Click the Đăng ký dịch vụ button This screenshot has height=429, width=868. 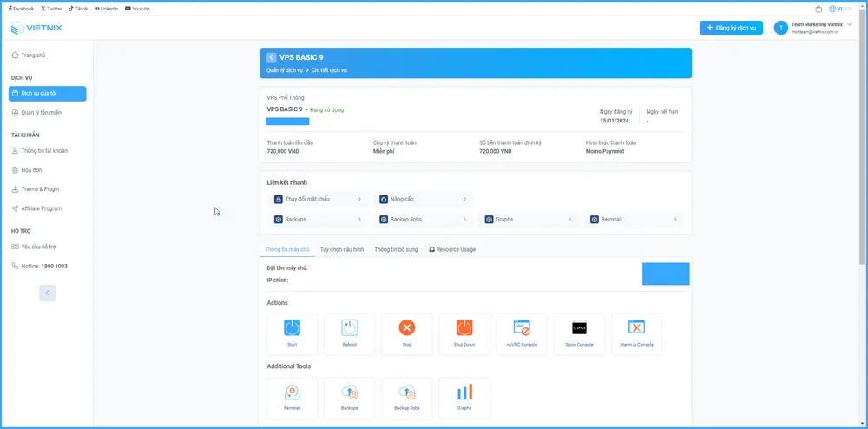731,28
